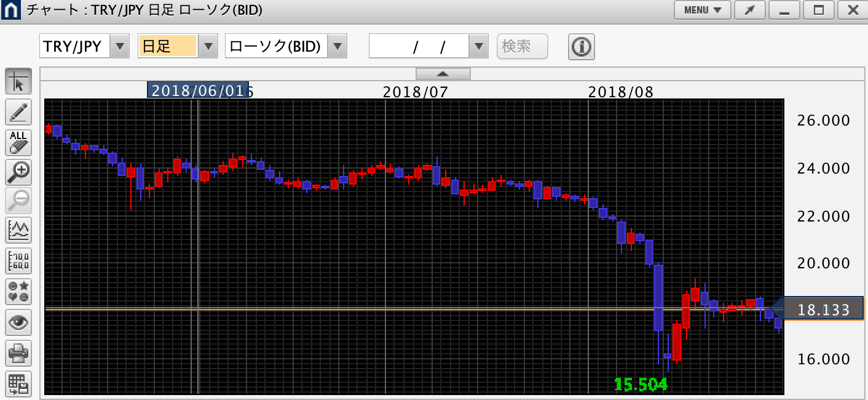Click the 24.000 price axis label

(823, 169)
